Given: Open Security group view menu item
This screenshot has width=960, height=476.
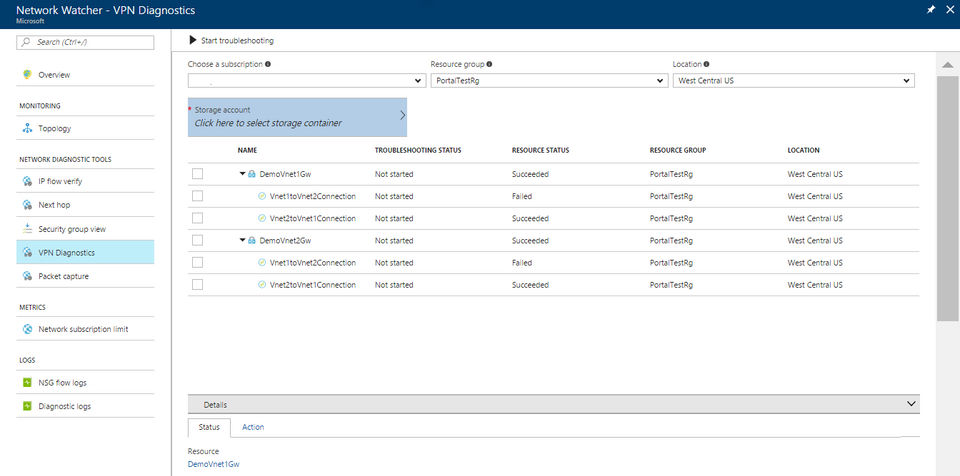Looking at the screenshot, I should 85,229.
